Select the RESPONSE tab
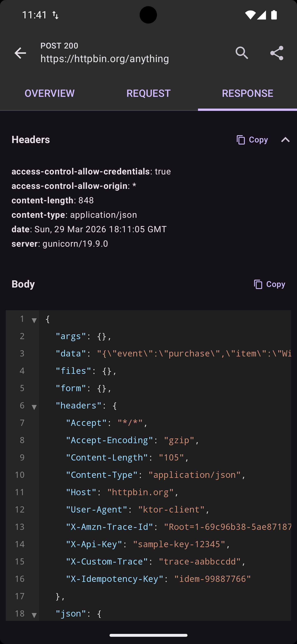This screenshot has height=644, width=297. 247,93
